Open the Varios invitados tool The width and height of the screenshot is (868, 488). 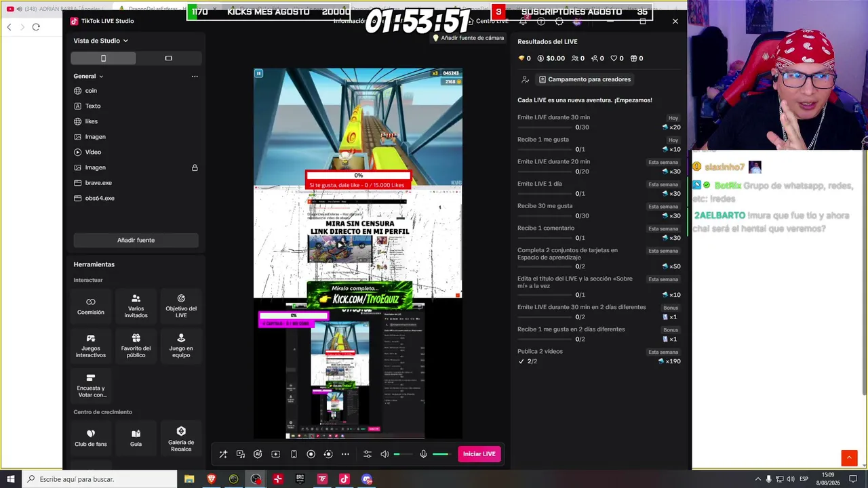click(x=136, y=306)
